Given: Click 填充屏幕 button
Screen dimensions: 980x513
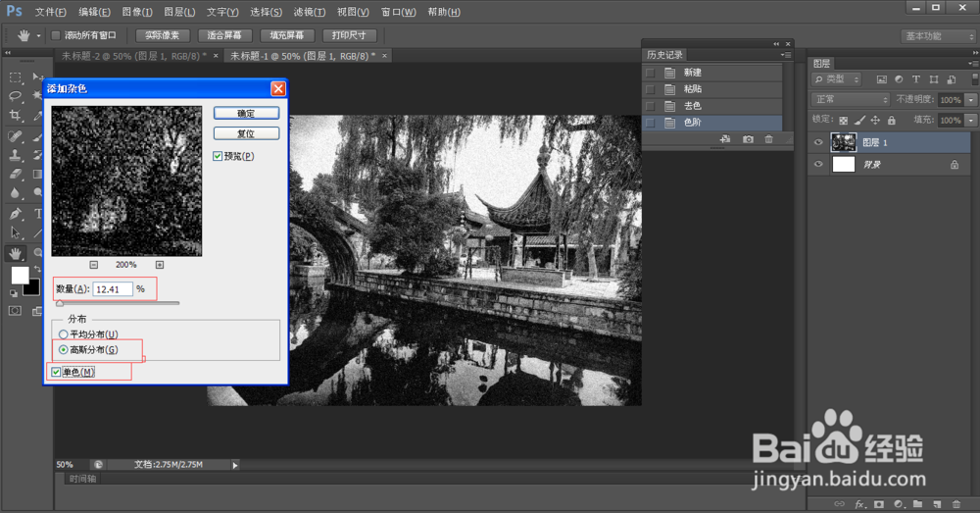Looking at the screenshot, I should 287,35.
